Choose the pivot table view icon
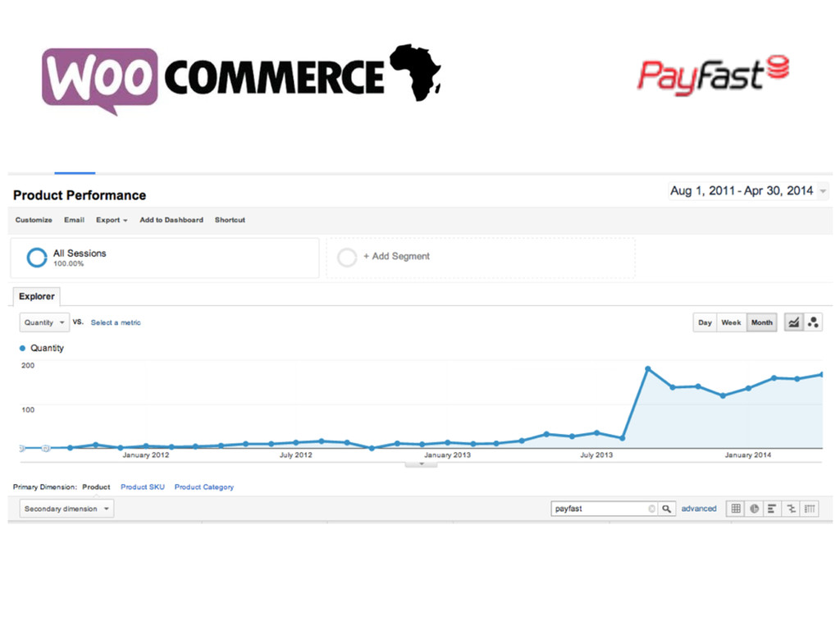This screenshot has height=630, width=840. [x=810, y=509]
